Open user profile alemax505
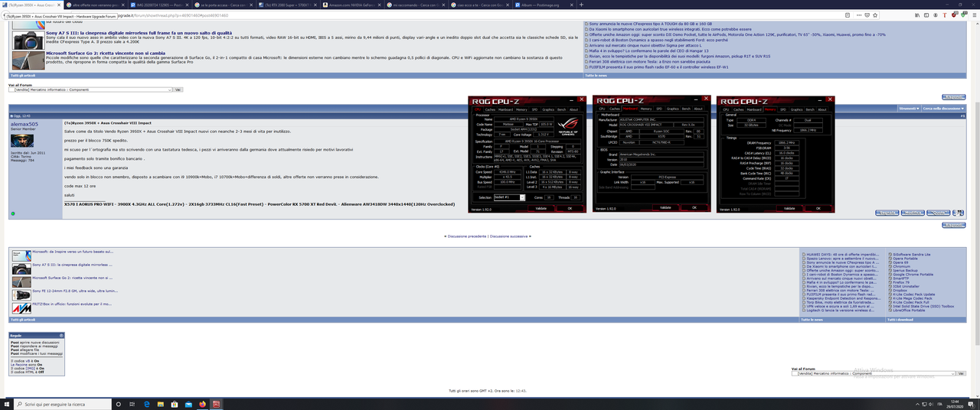 click(x=24, y=123)
